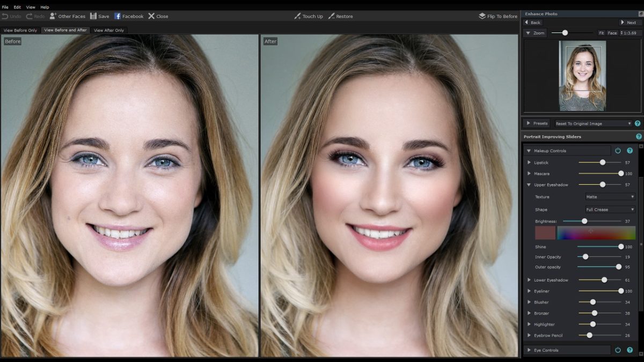Click the help icon beside the Presets dropdown
644x362 pixels.
[x=638, y=123]
